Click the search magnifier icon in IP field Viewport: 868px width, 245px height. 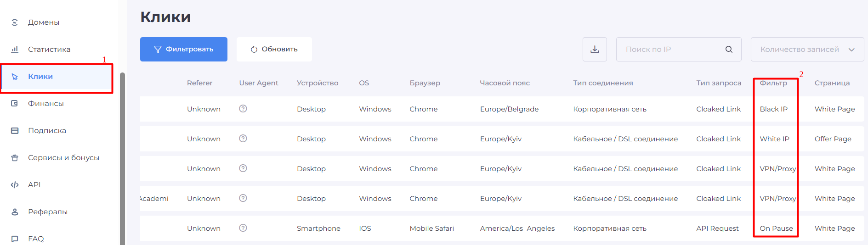tap(729, 49)
